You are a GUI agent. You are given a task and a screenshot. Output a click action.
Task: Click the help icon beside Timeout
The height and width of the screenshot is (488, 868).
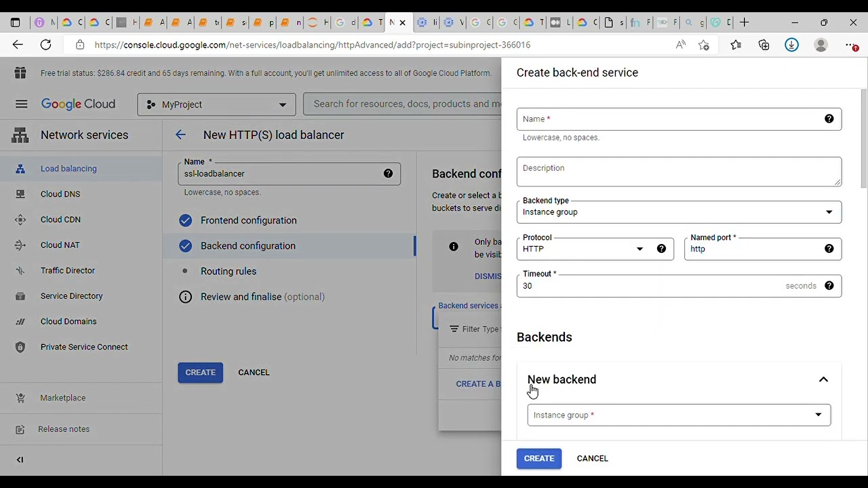click(x=829, y=285)
